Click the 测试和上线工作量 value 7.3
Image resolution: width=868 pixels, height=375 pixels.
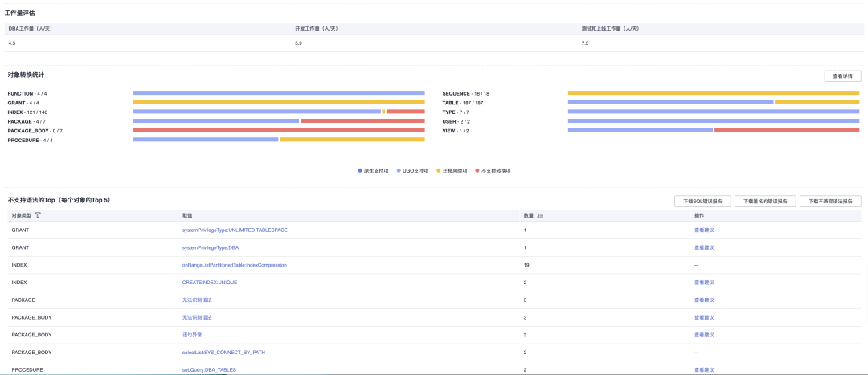click(585, 43)
